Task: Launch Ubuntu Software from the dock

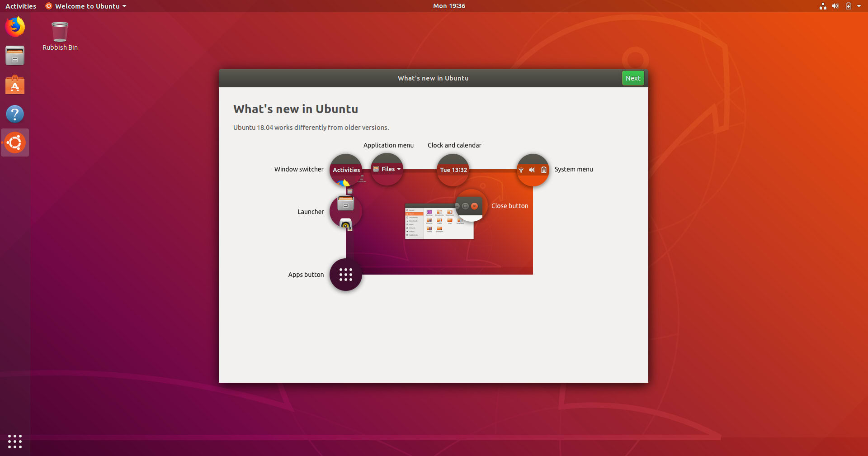Action: click(x=15, y=85)
